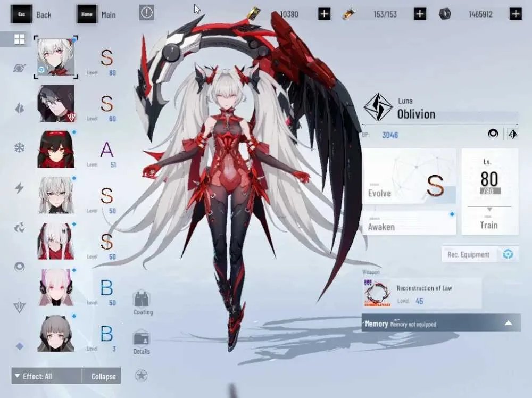Select the all-elements grid filter icon

[x=19, y=39]
